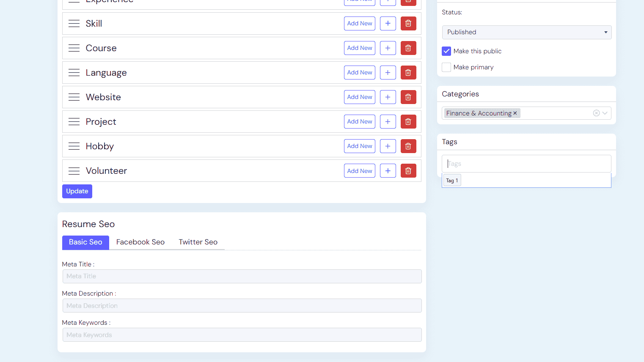Screen dimensions: 644x362
Task: Select the Tag 1 suggestion
Action: coord(452,181)
